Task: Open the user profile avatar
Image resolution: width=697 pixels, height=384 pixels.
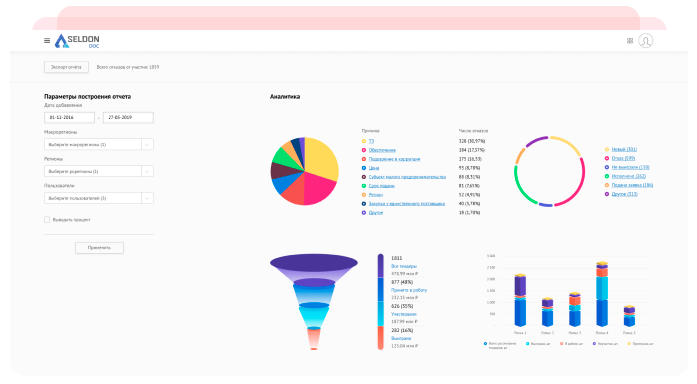Action: point(645,41)
